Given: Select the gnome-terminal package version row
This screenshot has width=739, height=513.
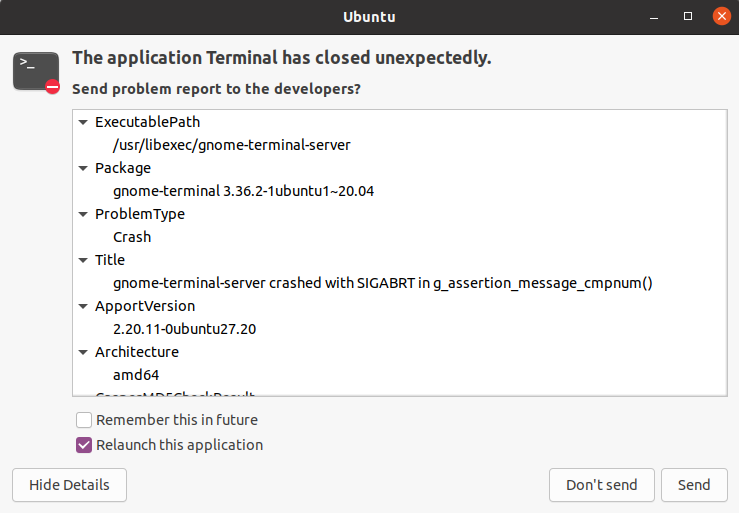Looking at the screenshot, I should coord(243,191).
